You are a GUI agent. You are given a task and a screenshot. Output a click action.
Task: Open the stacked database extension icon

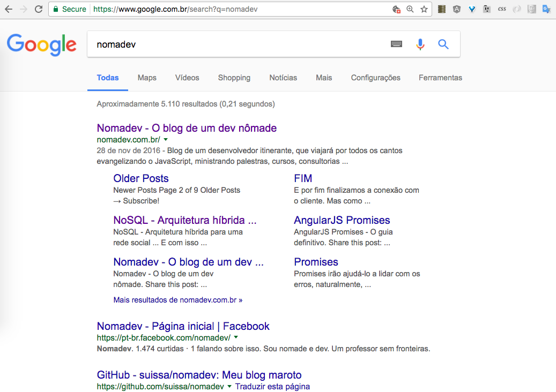tap(441, 9)
